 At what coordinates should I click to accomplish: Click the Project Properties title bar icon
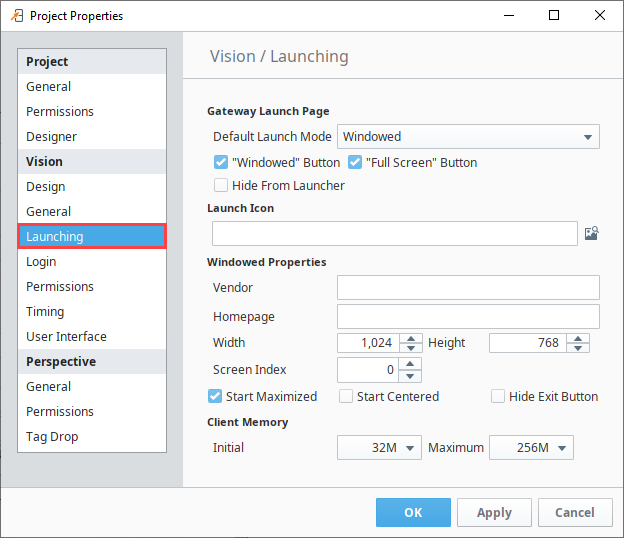click(x=17, y=16)
